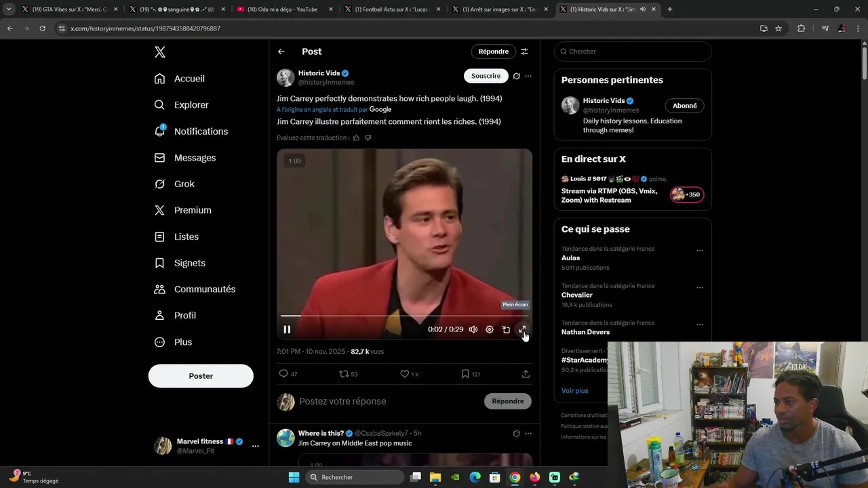This screenshot has width=868, height=488.
Task: Open Messages in the sidebar
Action: (185, 157)
